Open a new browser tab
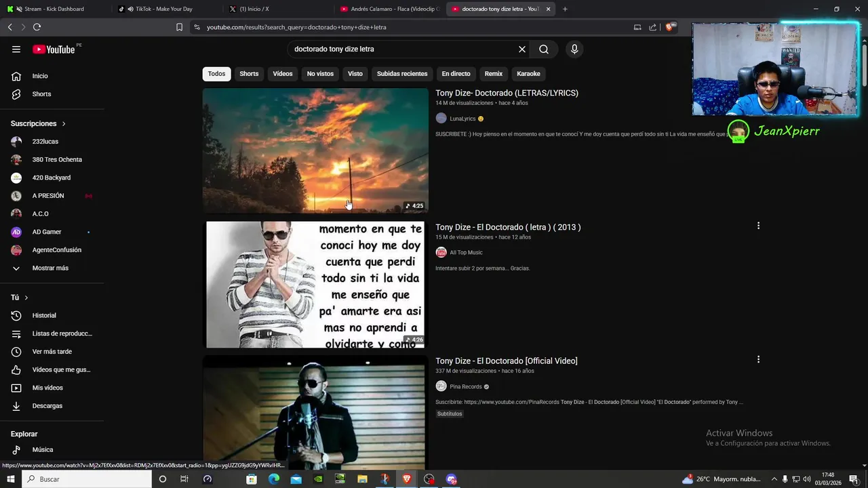 (565, 9)
